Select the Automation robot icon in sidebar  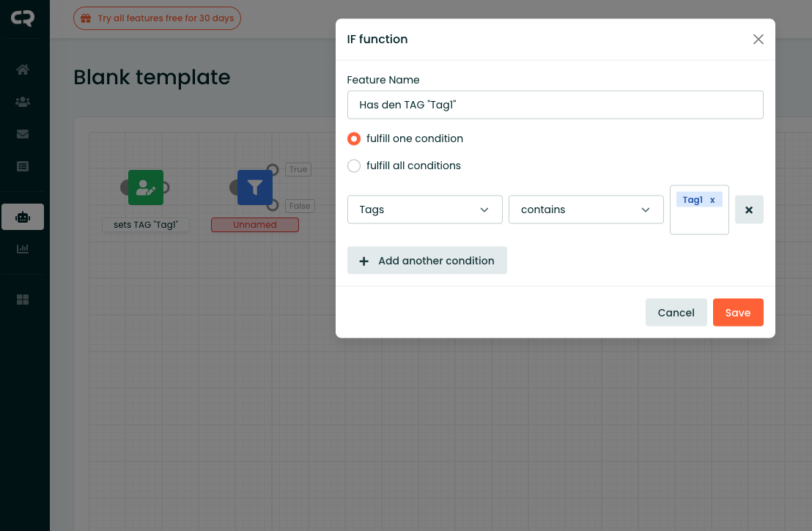point(23,217)
